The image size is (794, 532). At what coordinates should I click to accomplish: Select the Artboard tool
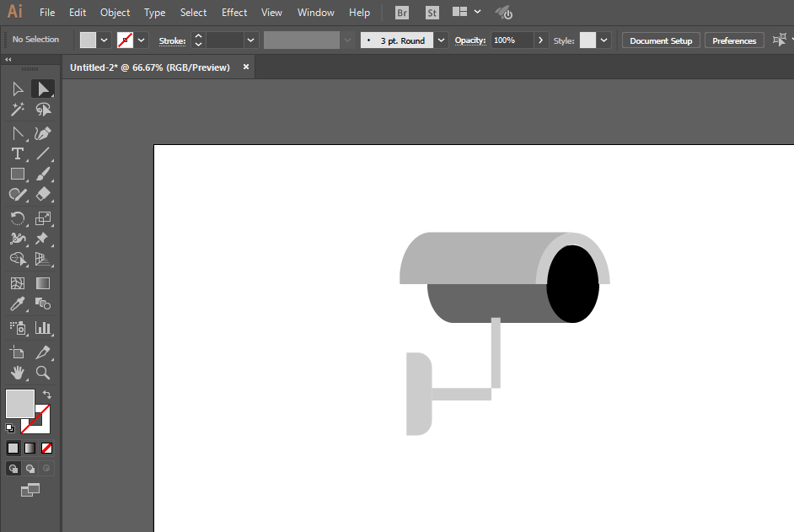pos(18,352)
